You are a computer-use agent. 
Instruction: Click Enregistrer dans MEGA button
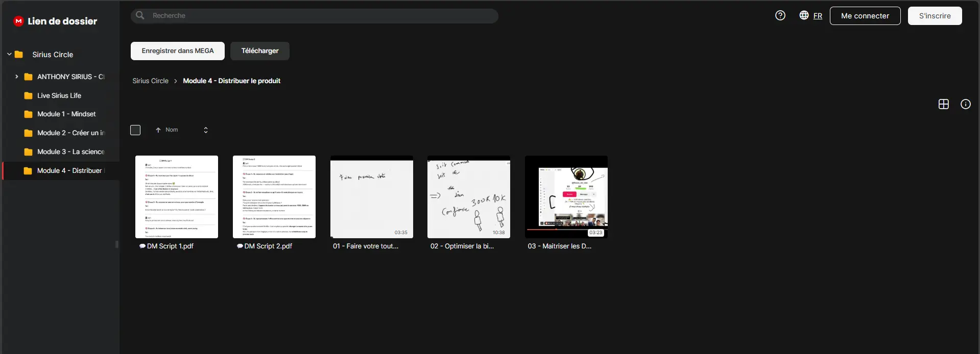tap(178, 51)
